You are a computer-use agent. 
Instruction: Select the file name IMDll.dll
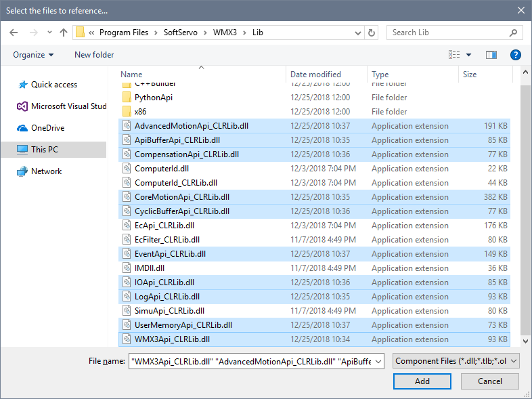point(150,268)
